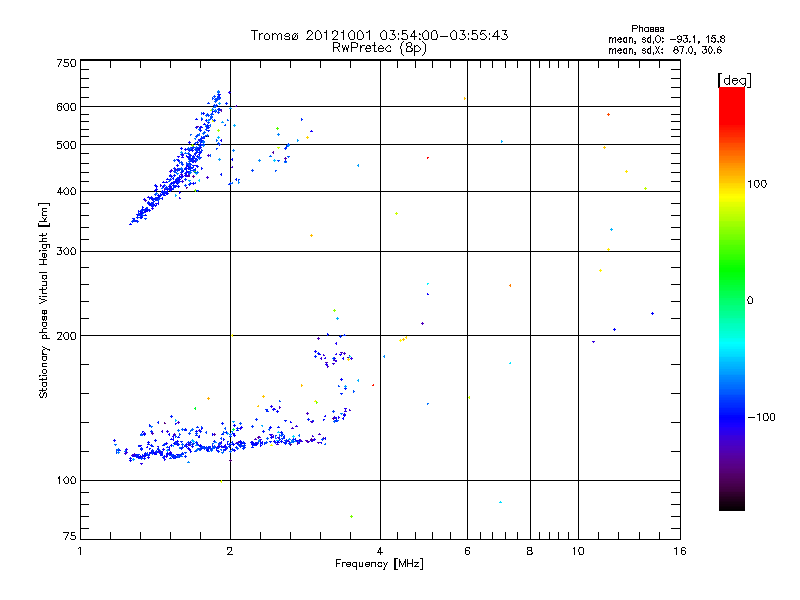Click the y-axis tick label '100'
Image resolution: width=800 pixels, height=600 pixels.
tap(66, 481)
